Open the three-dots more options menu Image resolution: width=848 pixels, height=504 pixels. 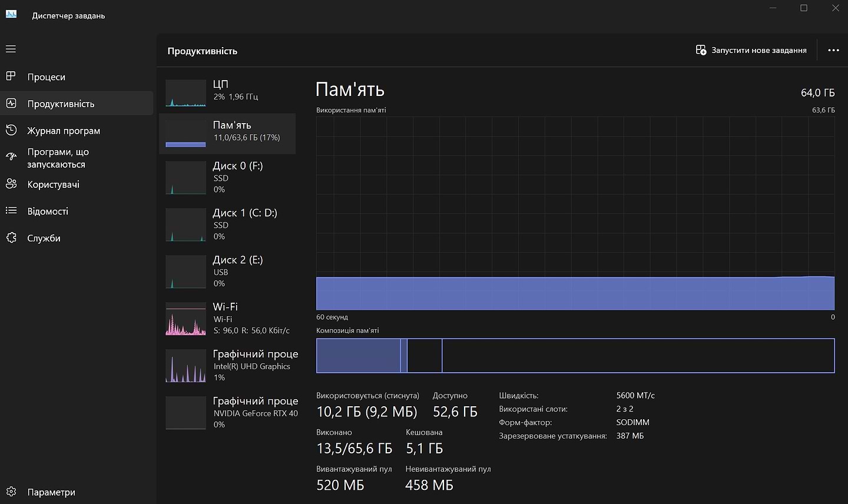[833, 50]
